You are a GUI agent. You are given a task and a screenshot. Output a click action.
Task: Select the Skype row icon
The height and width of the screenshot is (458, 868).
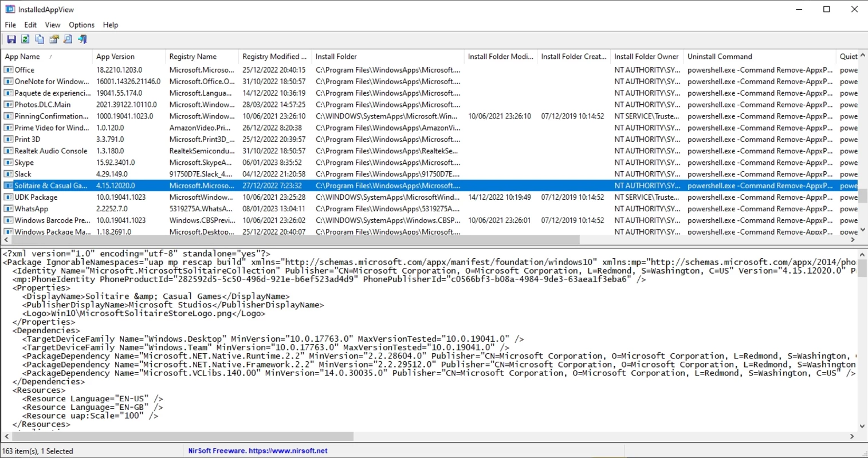point(9,163)
